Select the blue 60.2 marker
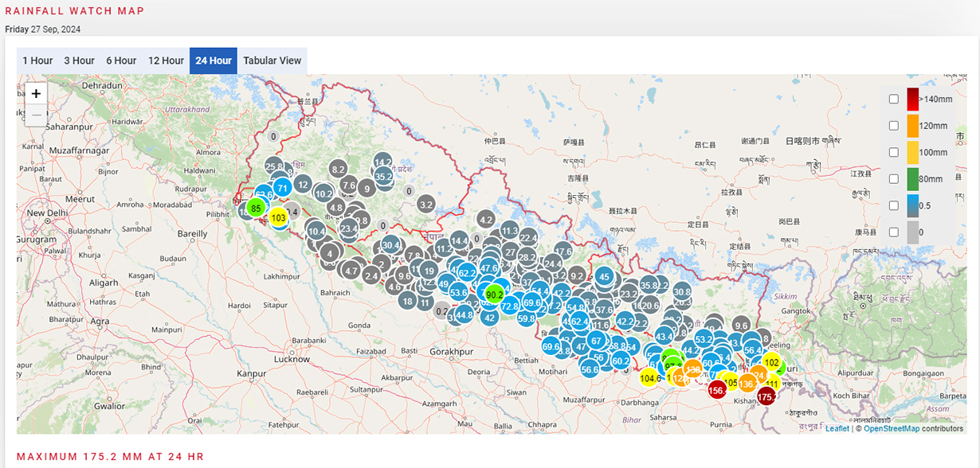The width and height of the screenshot is (980, 468). click(621, 361)
